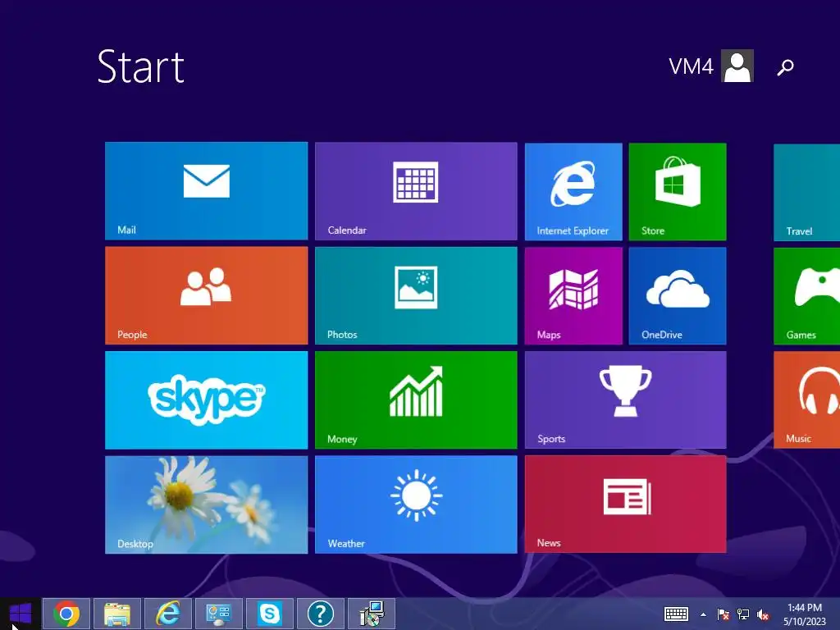Open the Music tile
840x630 pixels.
coord(807,399)
